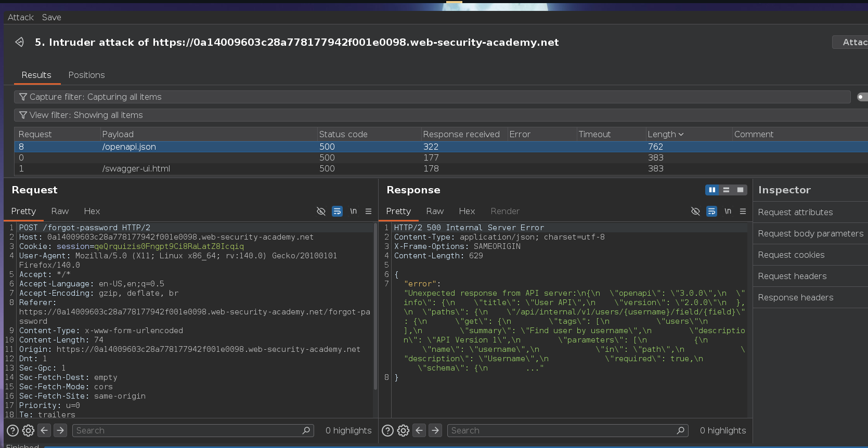
Task: Click the Request pane vertical scrollbar
Action: 375,307
